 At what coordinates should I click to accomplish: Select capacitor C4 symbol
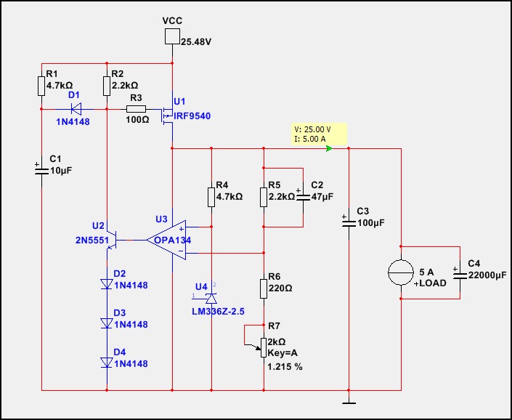(460, 275)
